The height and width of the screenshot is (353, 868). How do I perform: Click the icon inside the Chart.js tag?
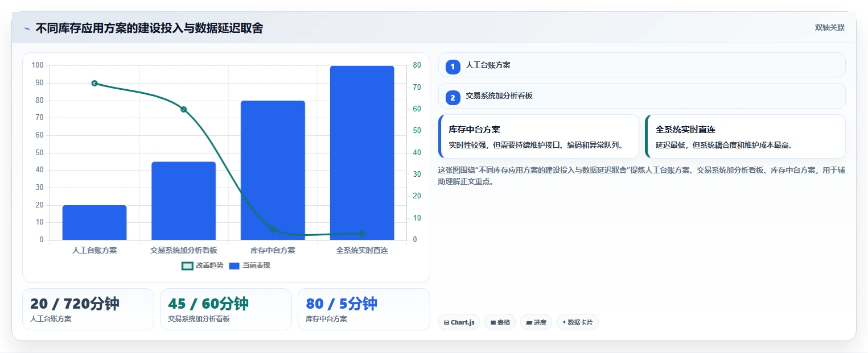click(x=447, y=322)
